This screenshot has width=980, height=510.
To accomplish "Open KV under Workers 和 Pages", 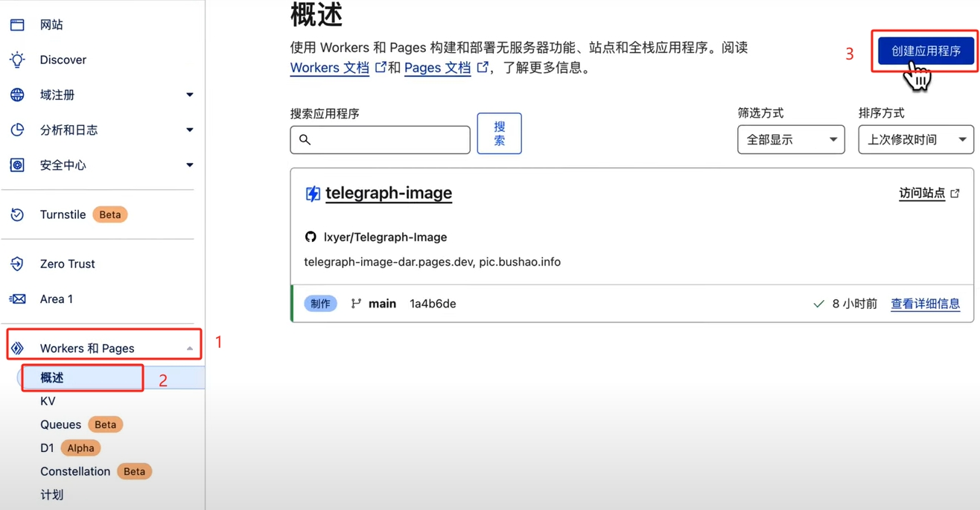I will click(48, 401).
